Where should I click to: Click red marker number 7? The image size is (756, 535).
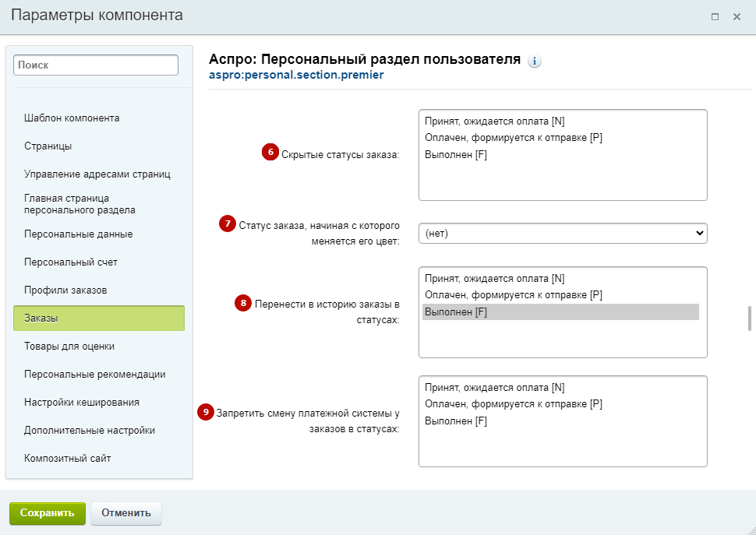[228, 224]
